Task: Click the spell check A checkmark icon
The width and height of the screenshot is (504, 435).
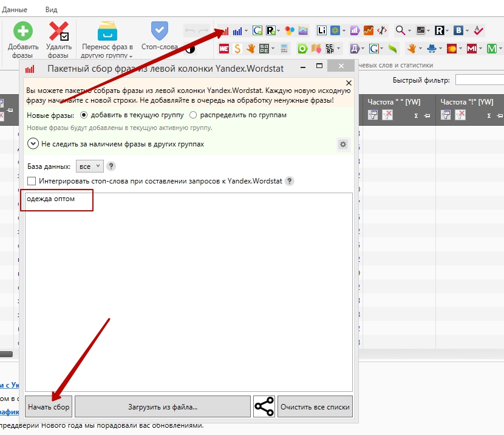Action: 478,30
